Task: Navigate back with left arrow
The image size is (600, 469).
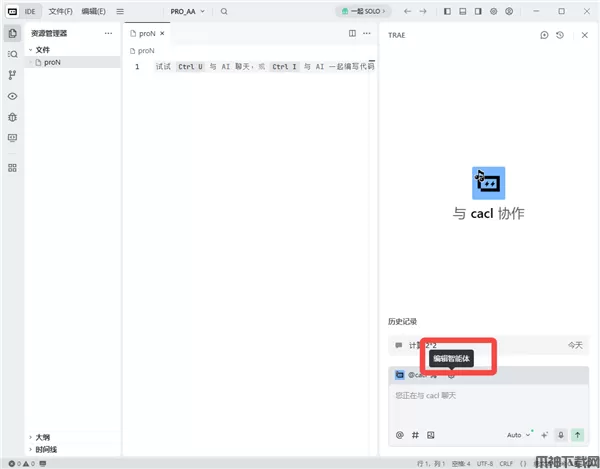Action: click(407, 11)
